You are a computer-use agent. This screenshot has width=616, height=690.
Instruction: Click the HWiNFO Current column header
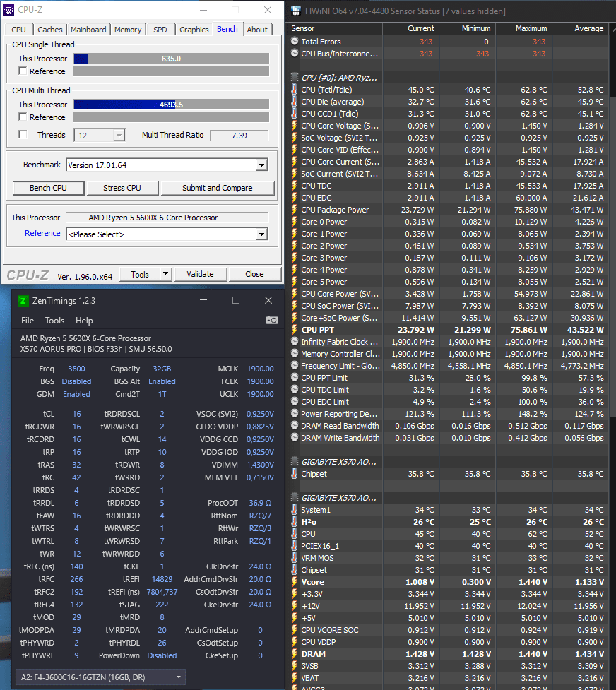pos(411,28)
